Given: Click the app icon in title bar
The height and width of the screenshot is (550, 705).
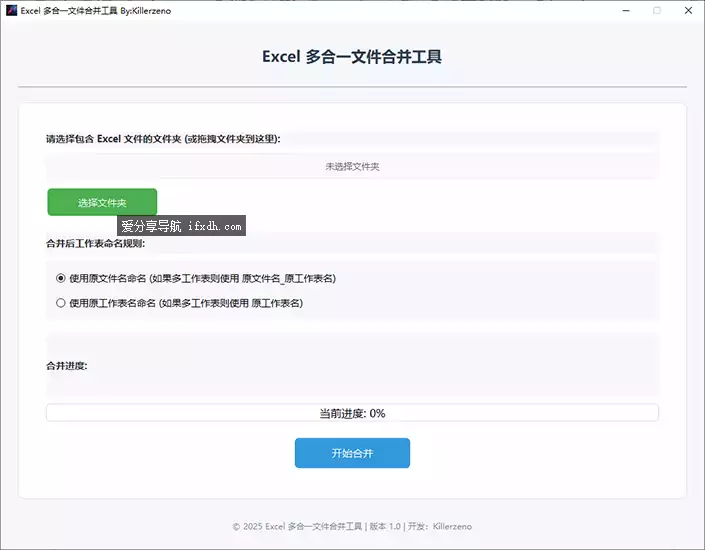Looking at the screenshot, I should point(12,10).
